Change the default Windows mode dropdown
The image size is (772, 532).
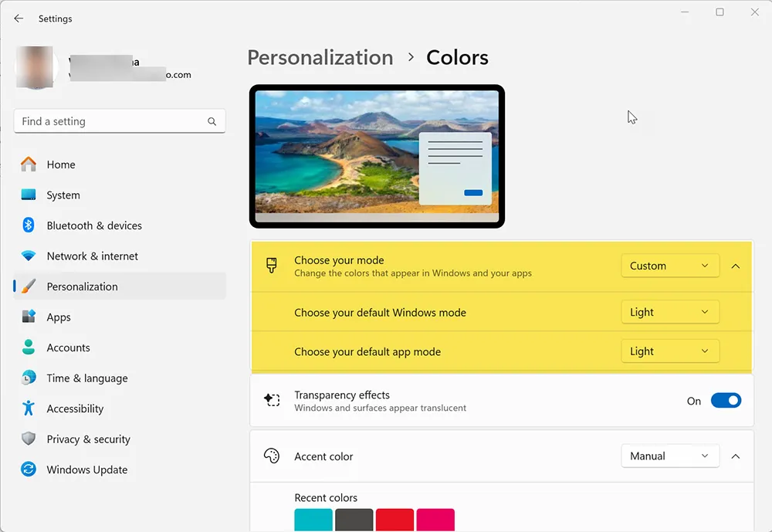click(669, 312)
